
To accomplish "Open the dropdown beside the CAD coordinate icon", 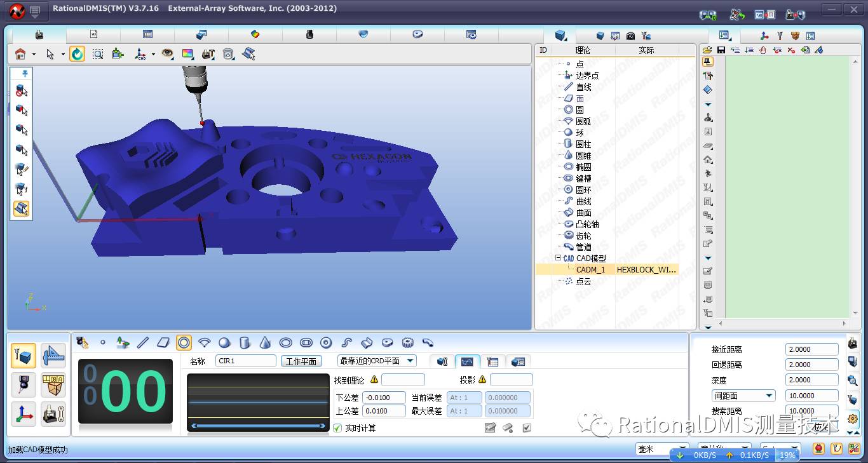I will (153, 55).
